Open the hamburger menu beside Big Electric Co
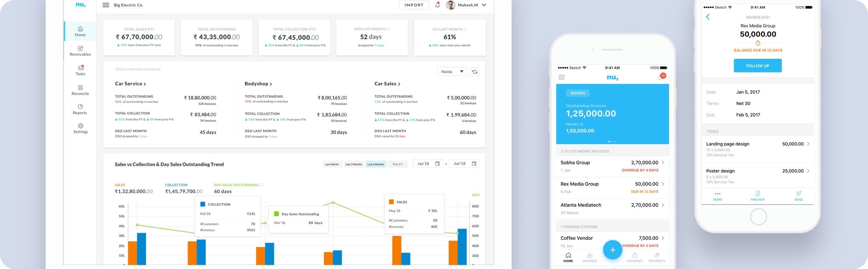868x269 pixels. (x=106, y=5)
